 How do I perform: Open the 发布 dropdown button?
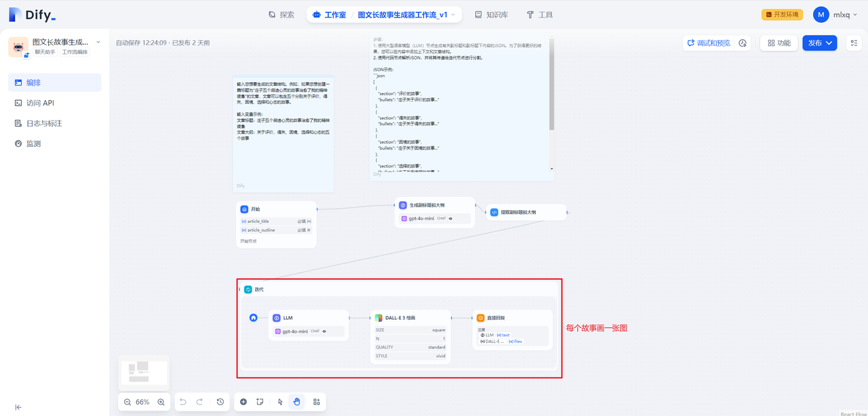[820, 43]
